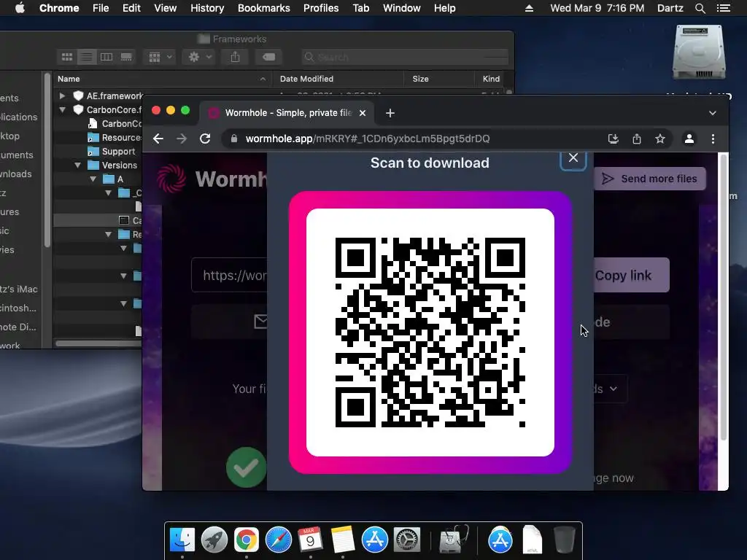Open the Edit menu
The width and height of the screenshot is (747, 560).
(x=131, y=8)
